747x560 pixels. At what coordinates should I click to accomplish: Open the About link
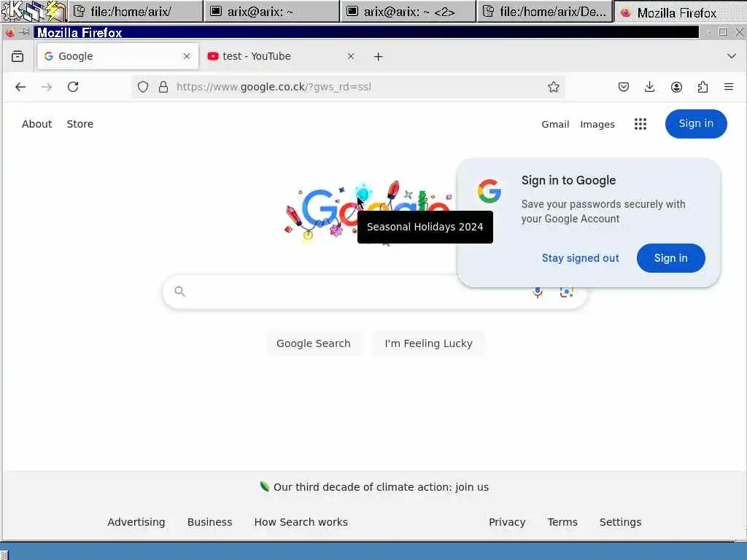[x=36, y=124]
